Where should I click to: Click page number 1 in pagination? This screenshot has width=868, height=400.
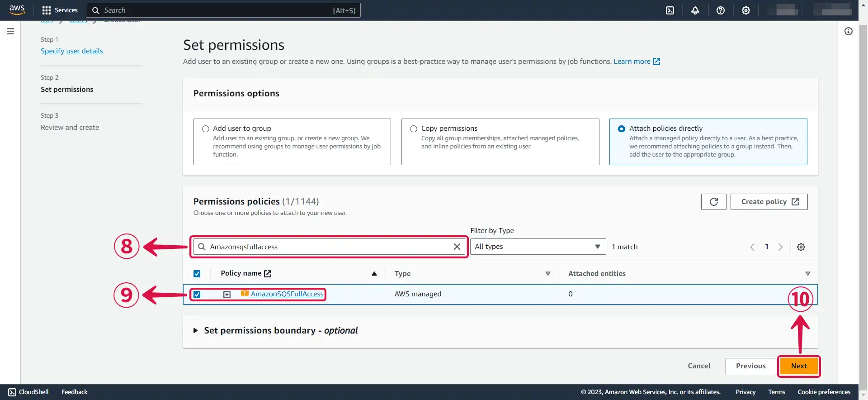[766, 247]
